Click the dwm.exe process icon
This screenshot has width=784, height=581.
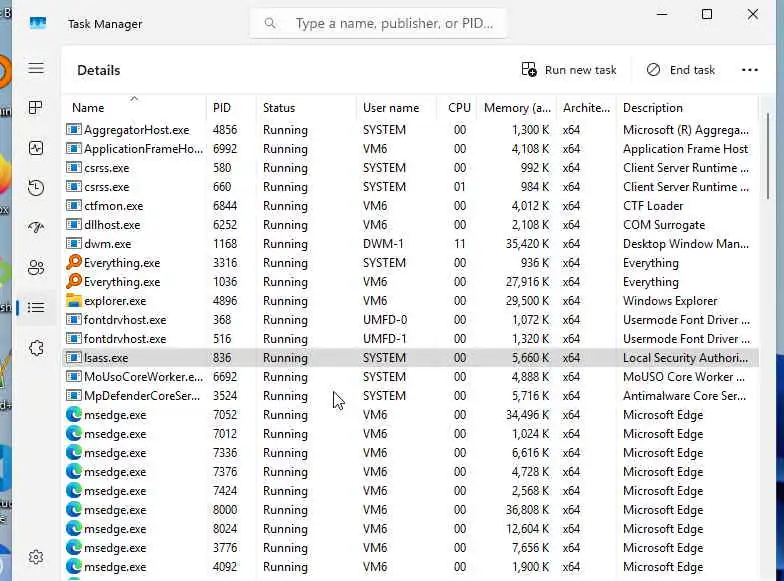pyautogui.click(x=74, y=244)
